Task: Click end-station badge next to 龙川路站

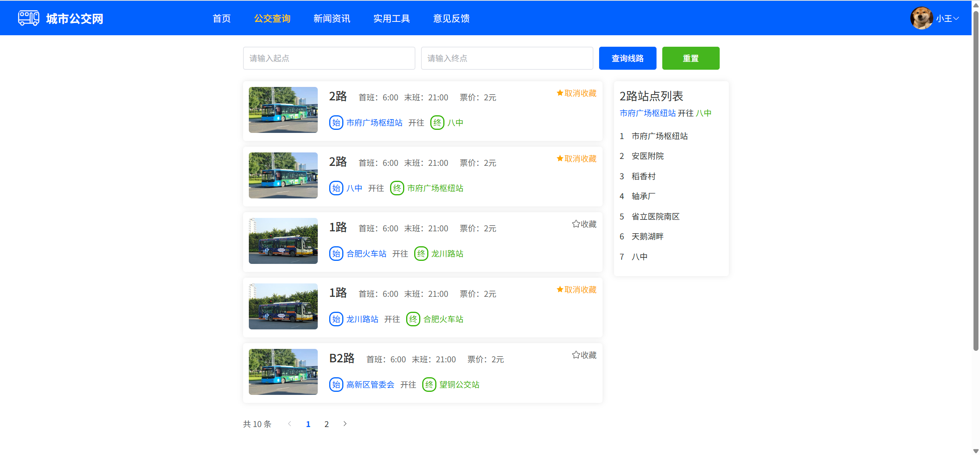Action: [x=421, y=254]
